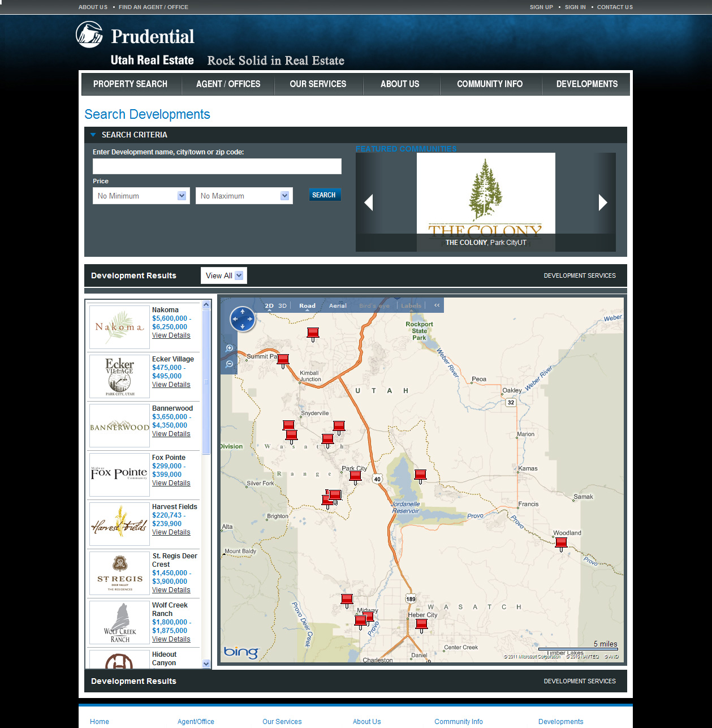Click the map pan compass control
The image size is (712, 728).
pos(243,319)
